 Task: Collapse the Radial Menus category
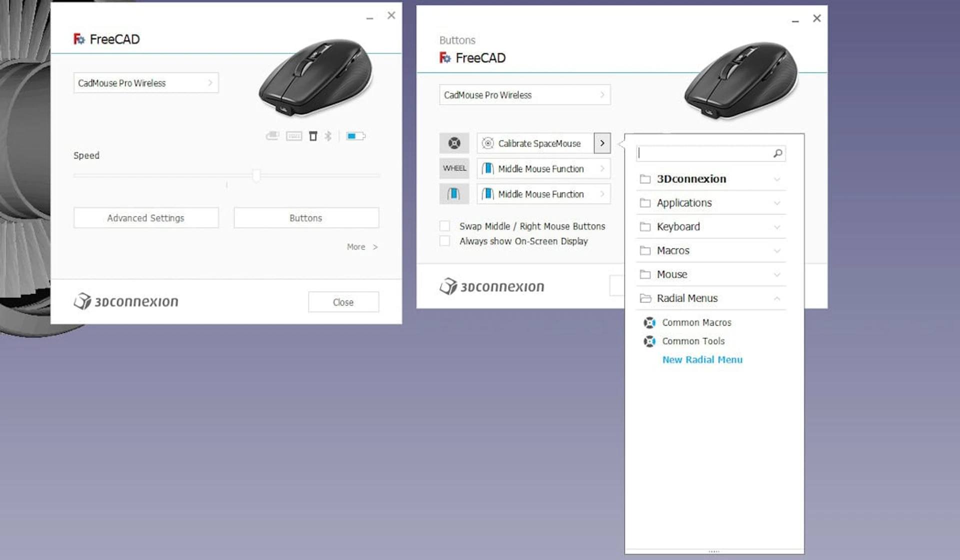coord(777,298)
